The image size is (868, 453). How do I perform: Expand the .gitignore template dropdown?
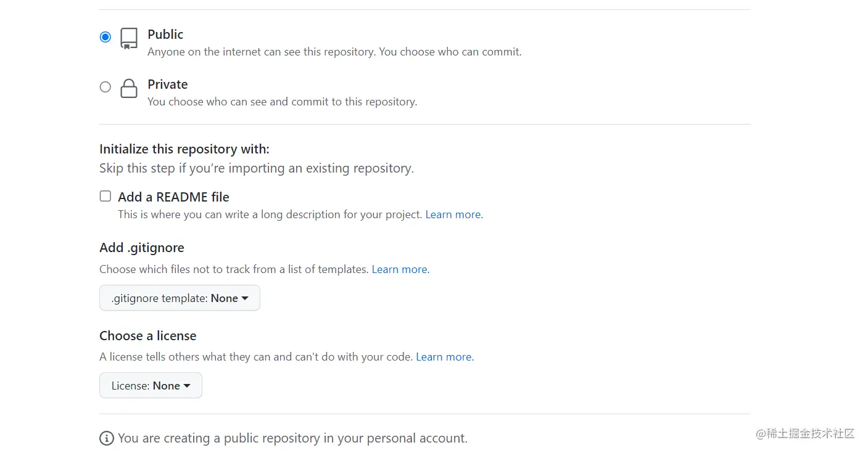click(x=180, y=298)
